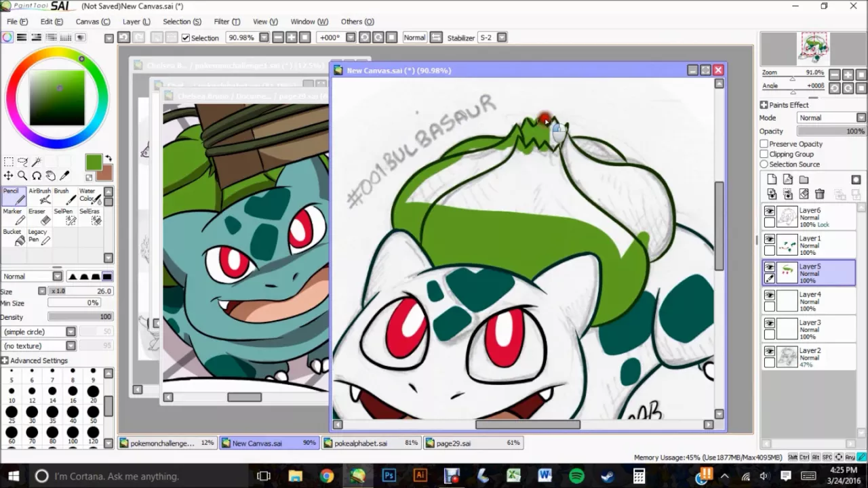Toggle visibility of Layer4

(x=770, y=296)
